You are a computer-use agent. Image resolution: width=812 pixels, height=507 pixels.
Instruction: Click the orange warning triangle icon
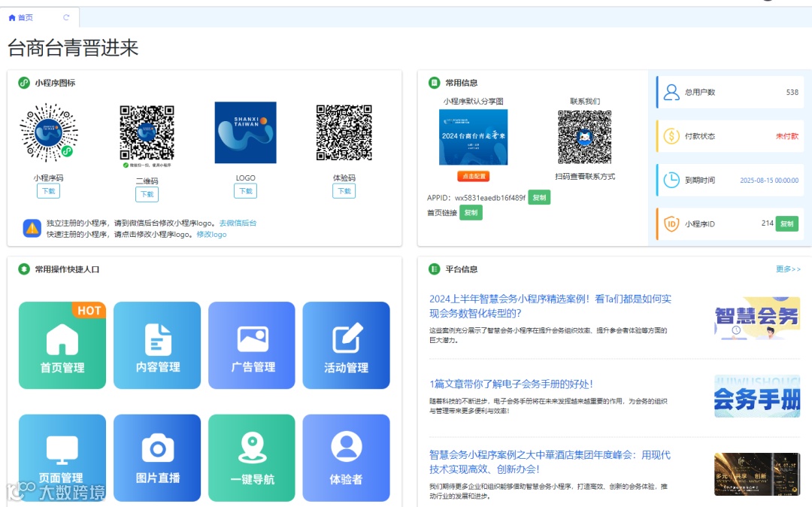click(32, 228)
